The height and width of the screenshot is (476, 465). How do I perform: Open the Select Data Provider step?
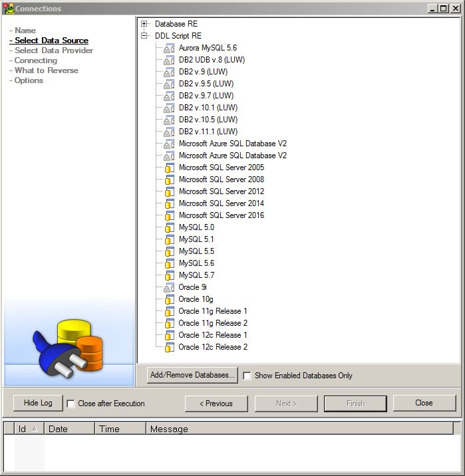click(x=54, y=51)
